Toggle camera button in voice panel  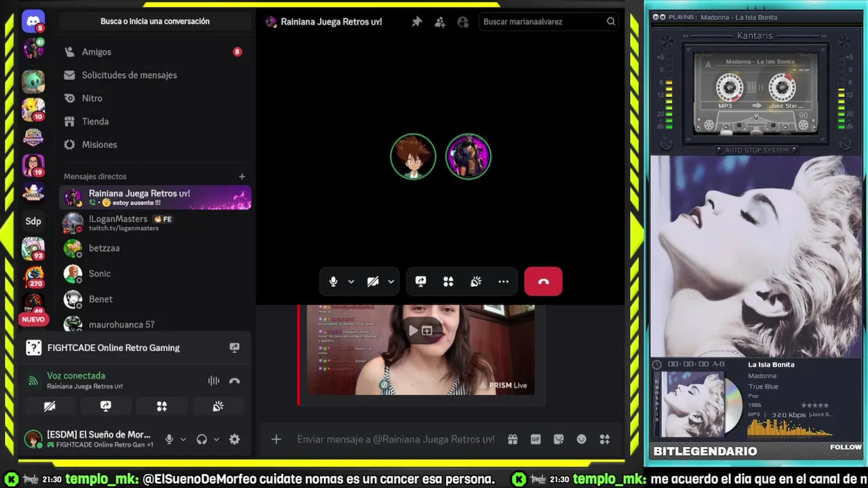point(50,407)
